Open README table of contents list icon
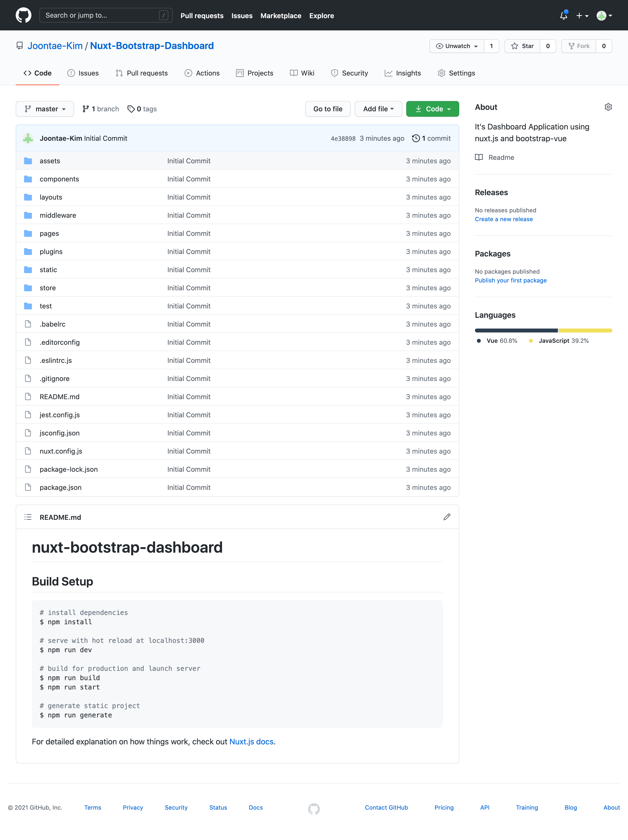Viewport: 628px width, 840px height. [28, 517]
